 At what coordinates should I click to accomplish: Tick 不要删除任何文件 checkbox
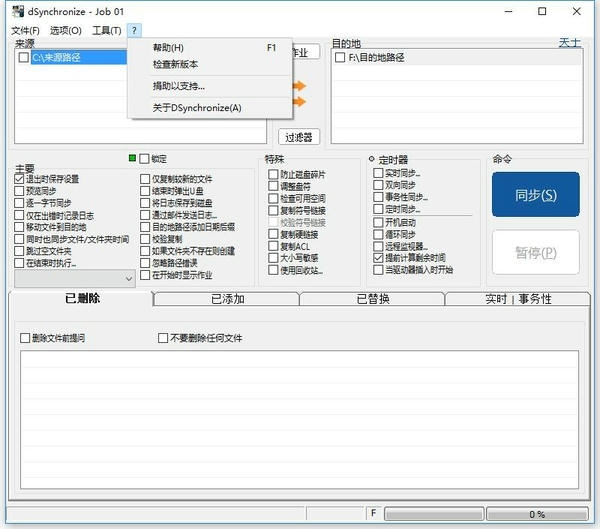(x=163, y=338)
